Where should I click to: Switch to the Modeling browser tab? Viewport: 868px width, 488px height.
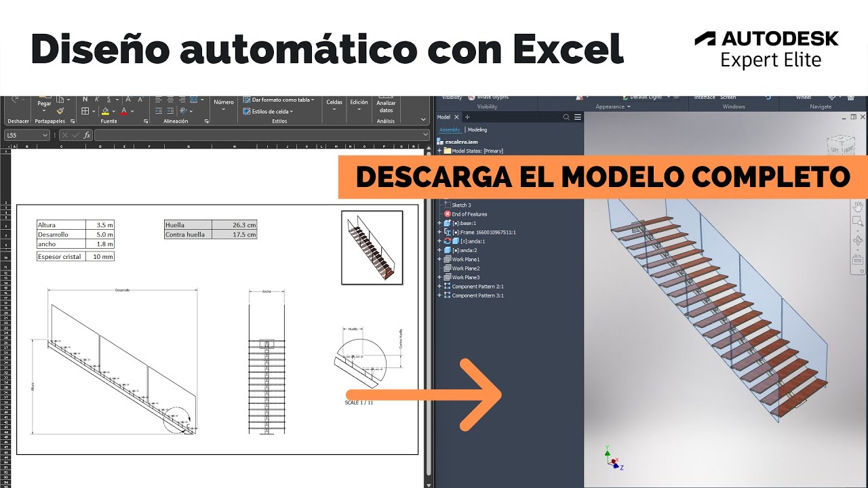click(477, 129)
